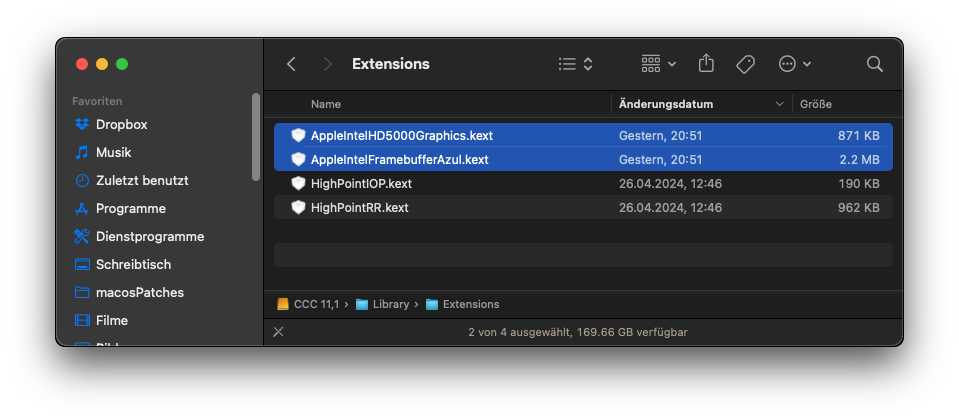
Task: Hide the path bar with X icon
Action: pos(278,332)
